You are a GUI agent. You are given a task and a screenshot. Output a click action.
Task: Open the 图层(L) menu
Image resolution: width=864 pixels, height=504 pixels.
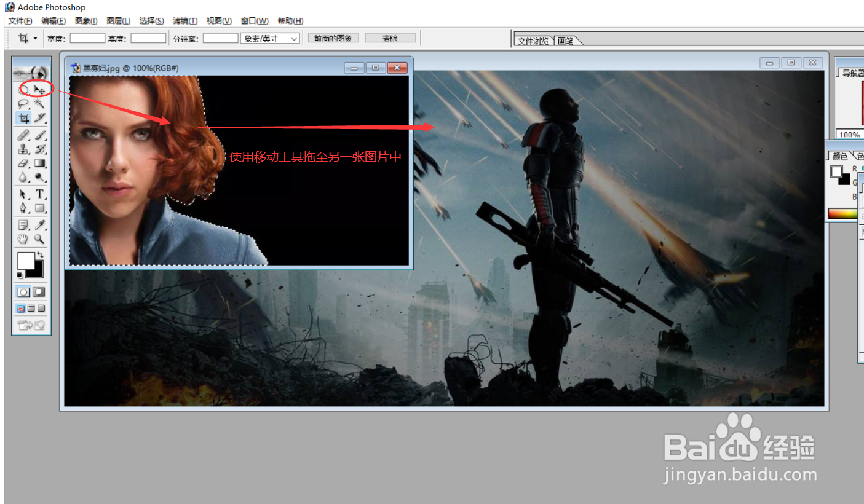click(118, 21)
